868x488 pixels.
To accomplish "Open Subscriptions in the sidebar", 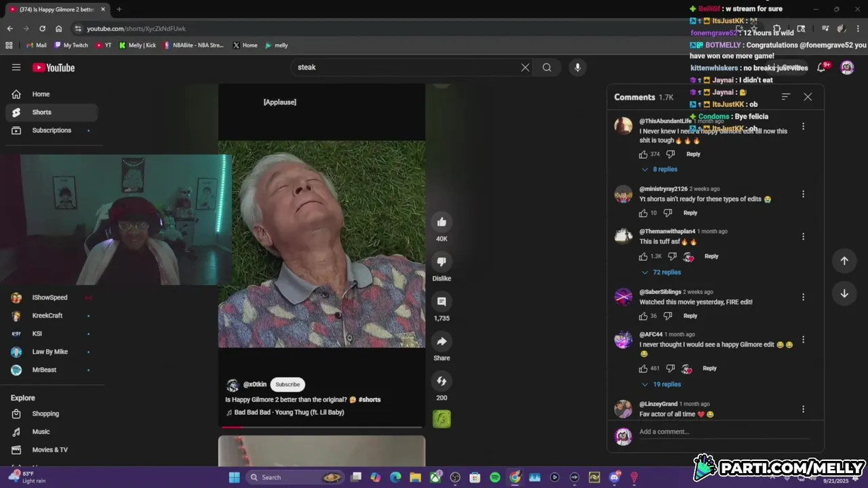I will [x=52, y=130].
